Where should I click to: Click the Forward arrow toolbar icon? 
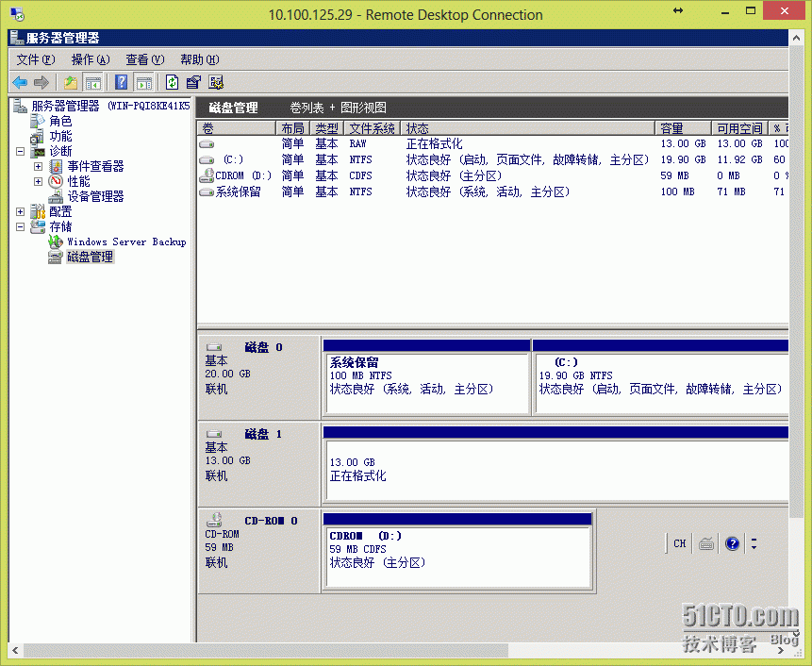click(41, 82)
